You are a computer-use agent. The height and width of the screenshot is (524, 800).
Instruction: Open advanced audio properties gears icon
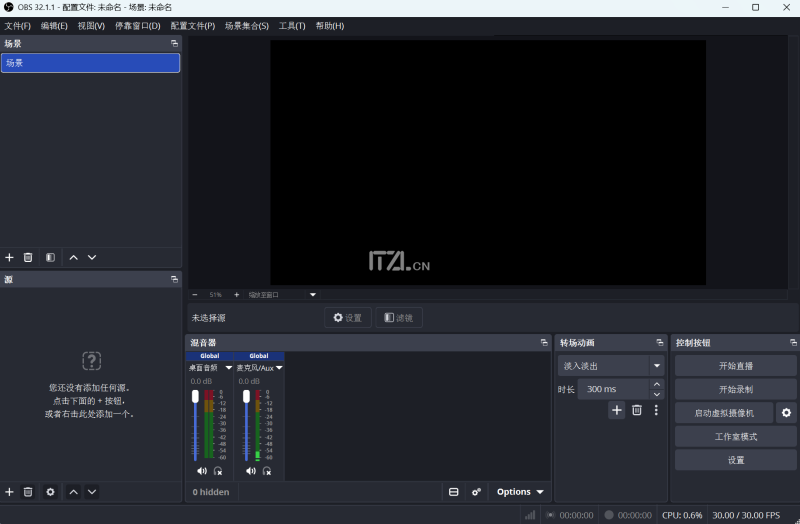click(476, 492)
